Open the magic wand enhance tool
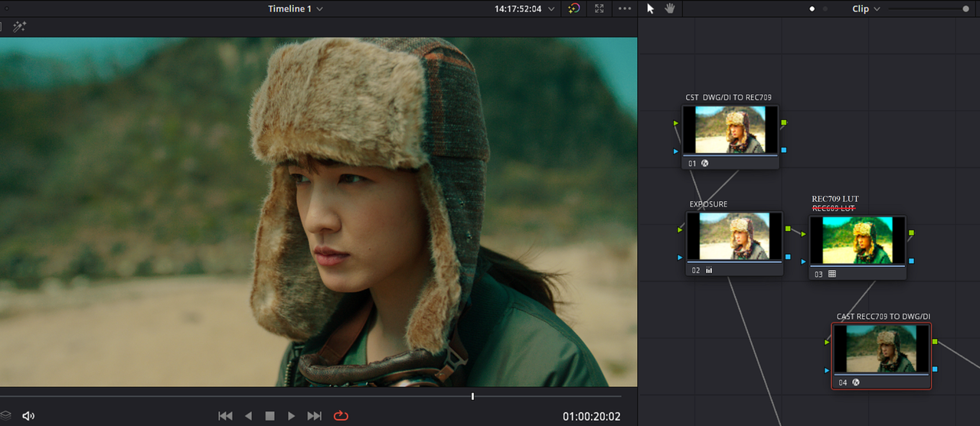This screenshot has height=426, width=980. coord(20,27)
